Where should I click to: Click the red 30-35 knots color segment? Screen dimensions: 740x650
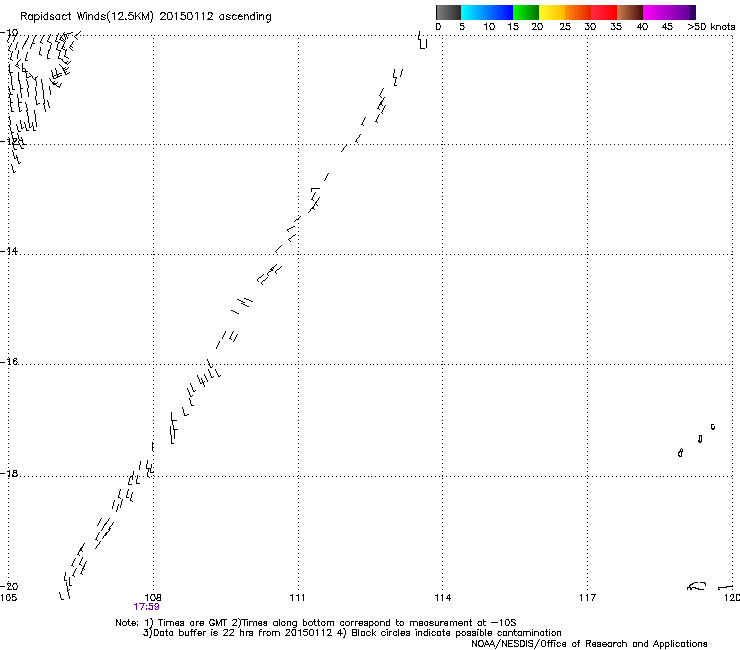pos(604,12)
